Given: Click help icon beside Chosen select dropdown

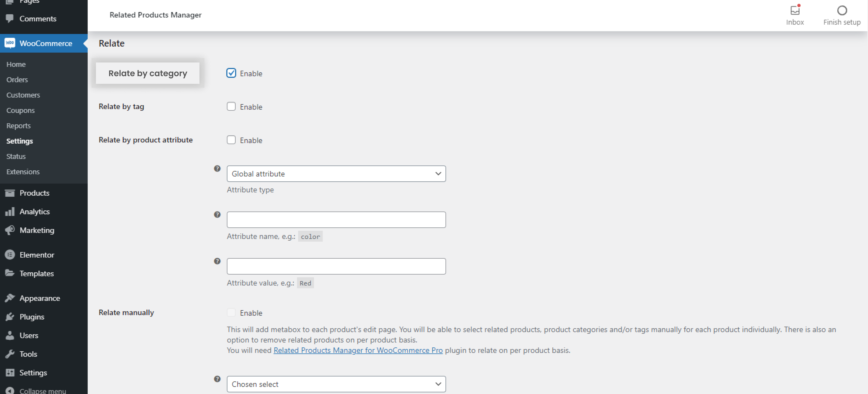Looking at the screenshot, I should (217, 379).
